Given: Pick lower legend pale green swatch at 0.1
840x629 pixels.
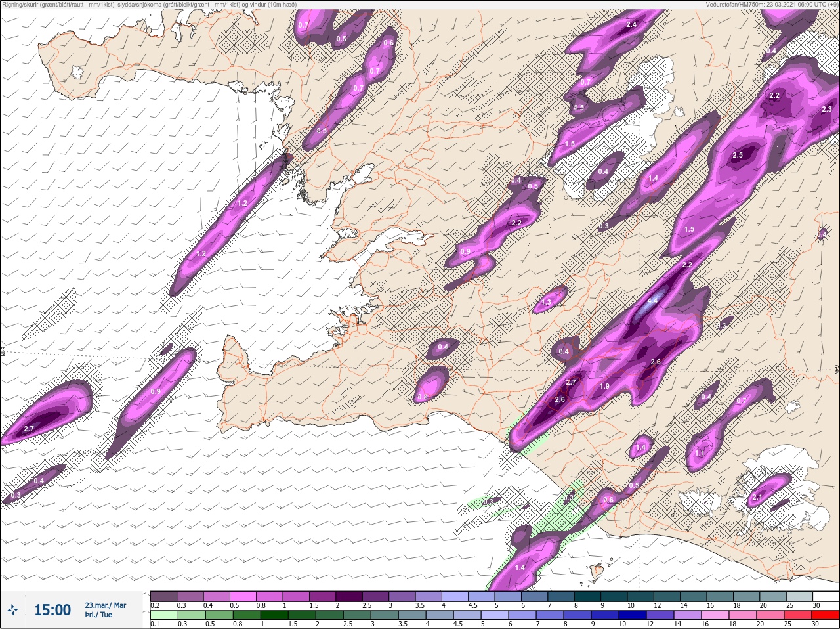Looking at the screenshot, I should (163, 616).
